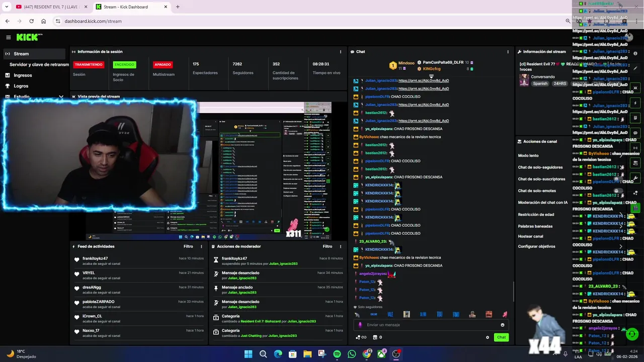The image size is (644, 362).
Task: Open the emoji picker in chat input
Action: pyautogui.click(x=502, y=325)
